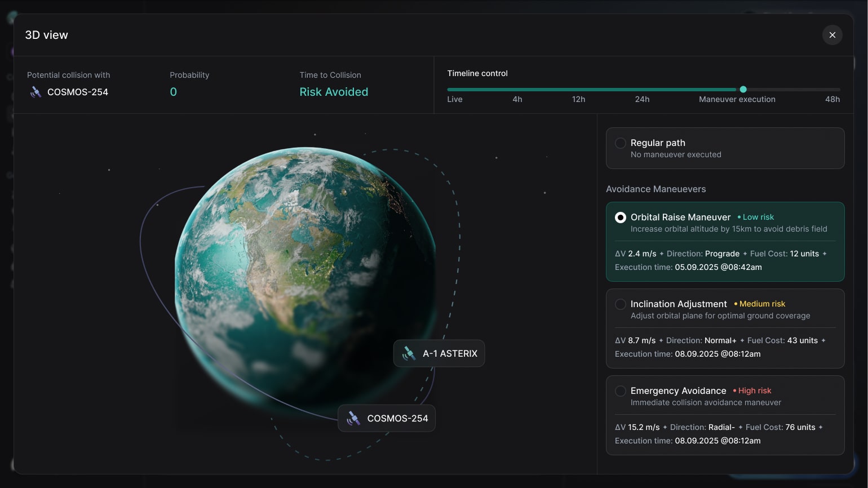Jump to Live on the timeline

455,99
